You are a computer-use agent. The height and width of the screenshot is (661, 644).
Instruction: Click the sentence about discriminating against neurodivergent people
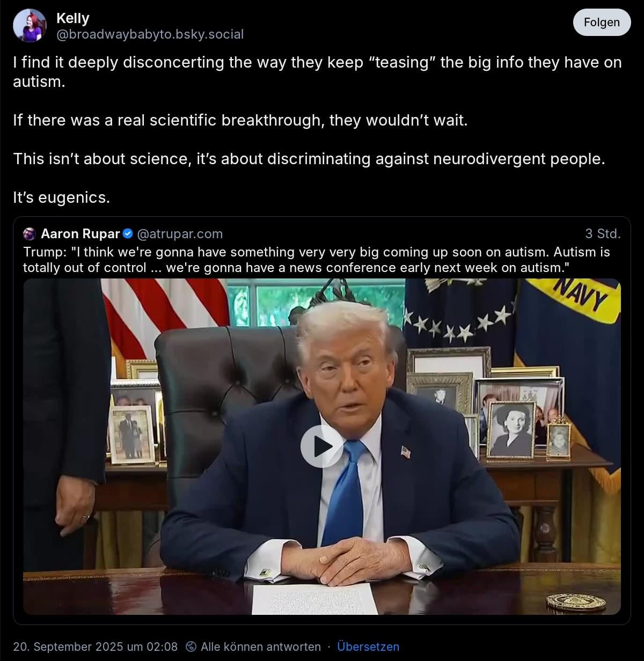click(x=309, y=159)
